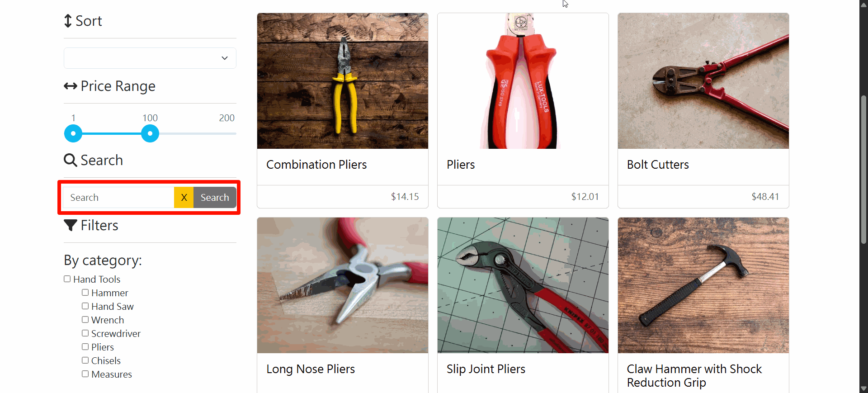Click the scrollbar down arrow
Viewport: 868px width, 393px height.
(863, 388)
